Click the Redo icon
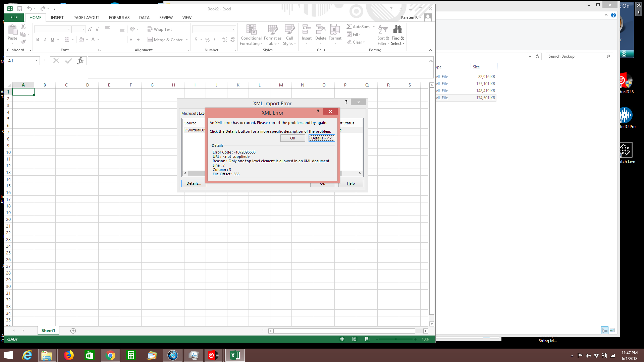This screenshot has height=362, width=644. pos(43,9)
